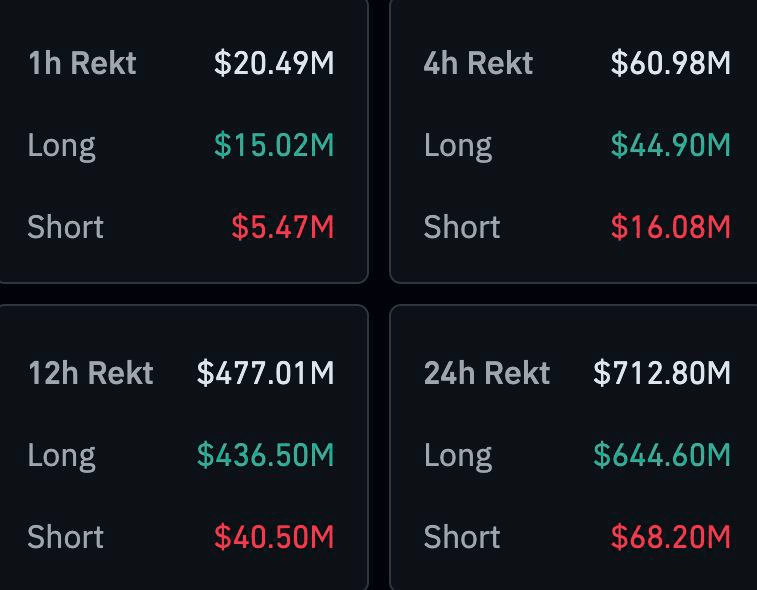The width and height of the screenshot is (757, 590).
Task: Click the red $16.08M short value
Action: [x=671, y=228]
